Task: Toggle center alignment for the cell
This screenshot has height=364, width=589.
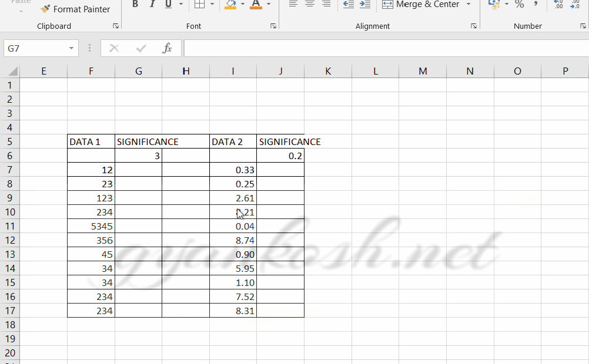Action: click(309, 5)
